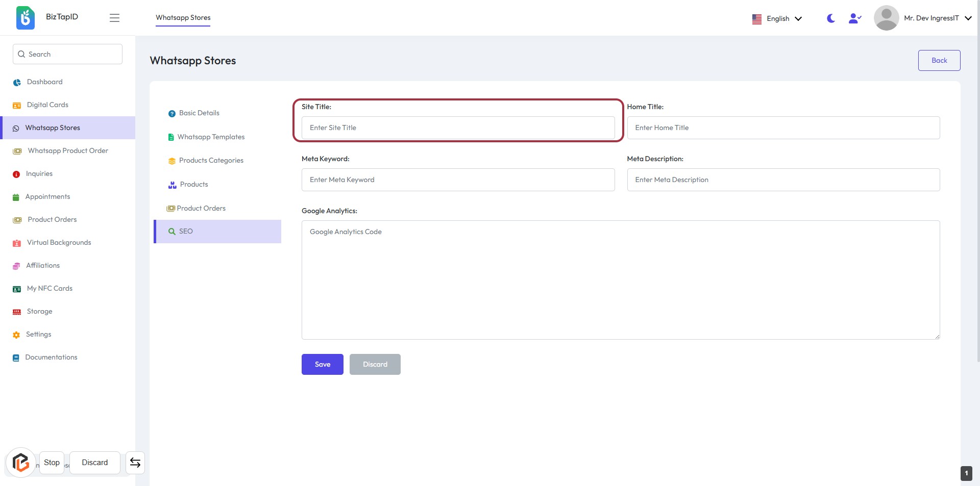980x486 pixels.
Task: Select the Basic Details section
Action: click(x=199, y=113)
